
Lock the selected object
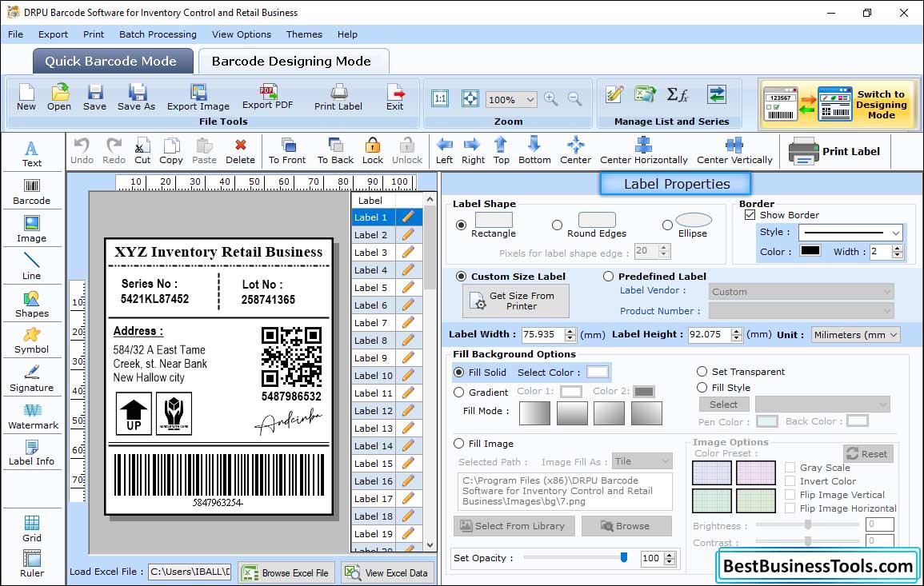[x=373, y=151]
